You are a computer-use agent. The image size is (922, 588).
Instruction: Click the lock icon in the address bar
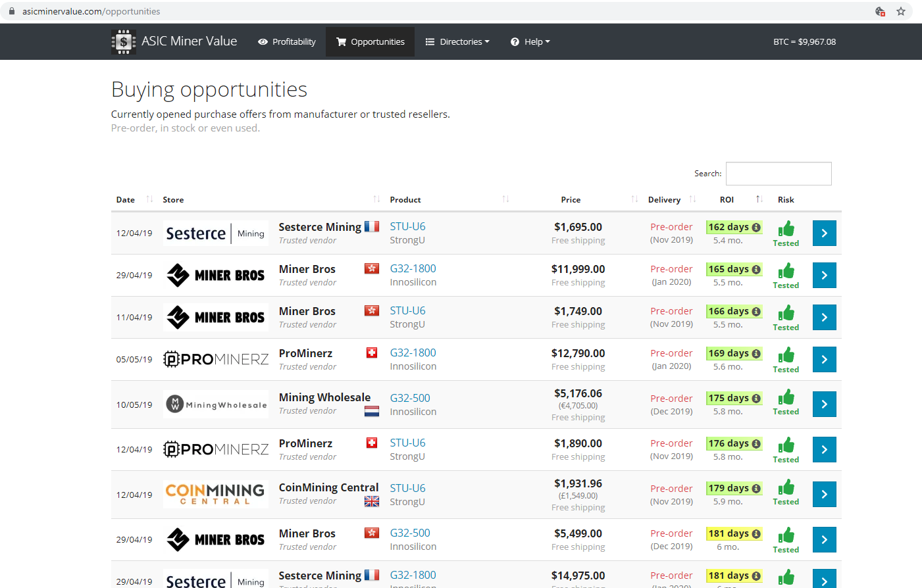[x=12, y=11]
